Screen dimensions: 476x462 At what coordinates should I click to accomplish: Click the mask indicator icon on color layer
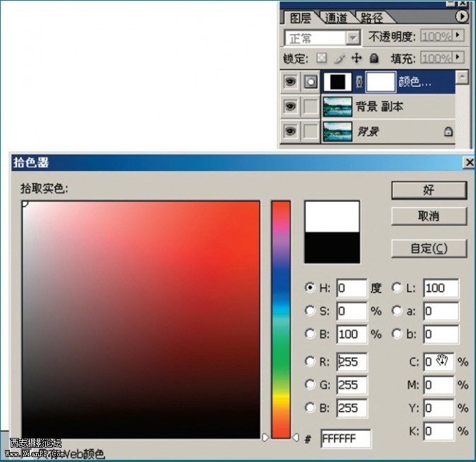pos(310,82)
